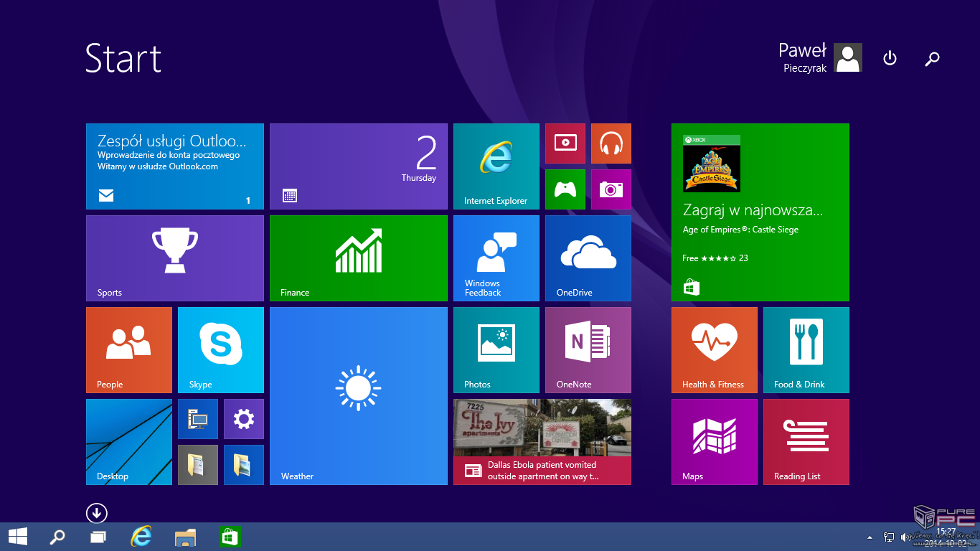
Task: Open the Video small tile
Action: [565, 143]
